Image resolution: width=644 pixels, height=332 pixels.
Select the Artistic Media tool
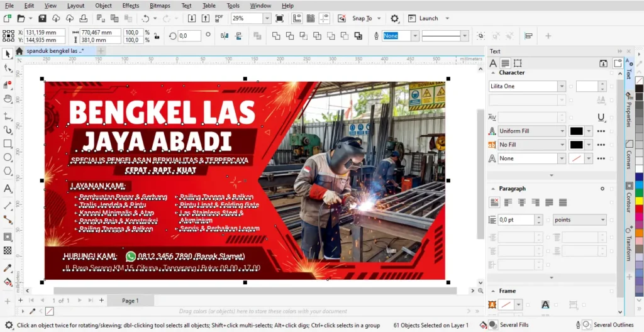point(8,130)
